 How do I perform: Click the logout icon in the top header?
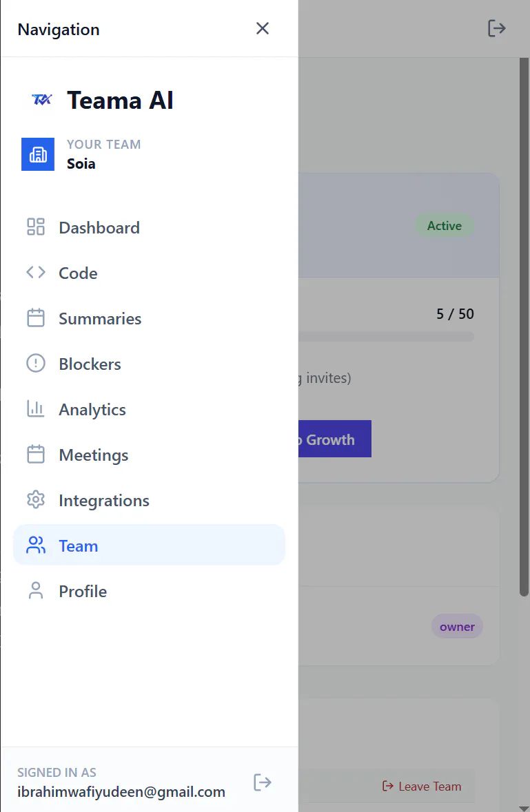click(x=497, y=28)
